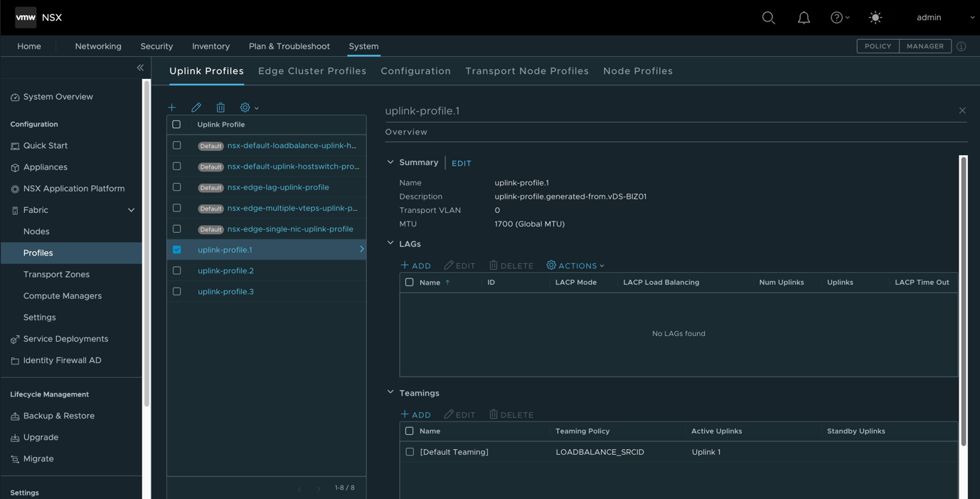Screen dimensions: 980x499
Task: Click the uplink-profile.1 row arrow
Action: point(361,250)
